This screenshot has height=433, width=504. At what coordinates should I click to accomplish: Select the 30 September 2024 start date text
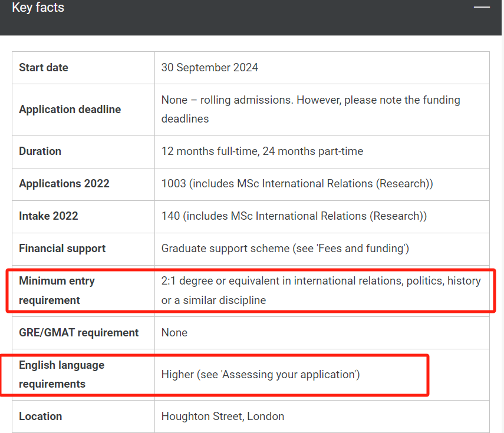pyautogui.click(x=209, y=68)
